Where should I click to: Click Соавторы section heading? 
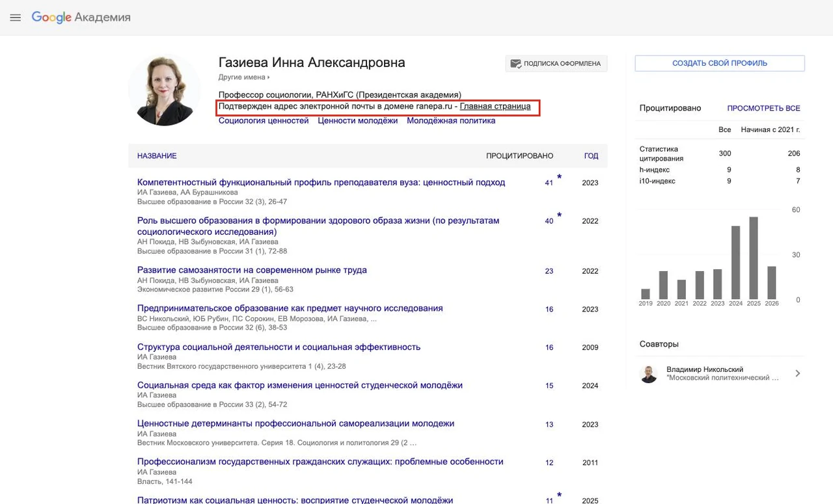tap(659, 344)
